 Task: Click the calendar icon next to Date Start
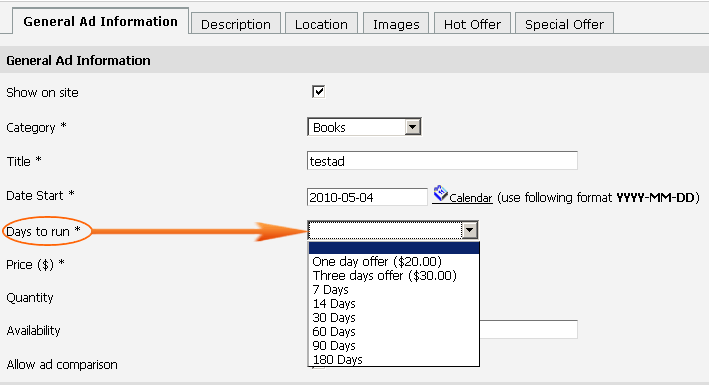point(440,193)
